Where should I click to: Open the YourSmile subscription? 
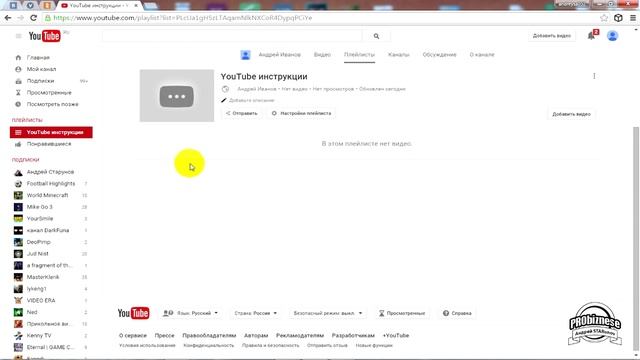[40, 219]
